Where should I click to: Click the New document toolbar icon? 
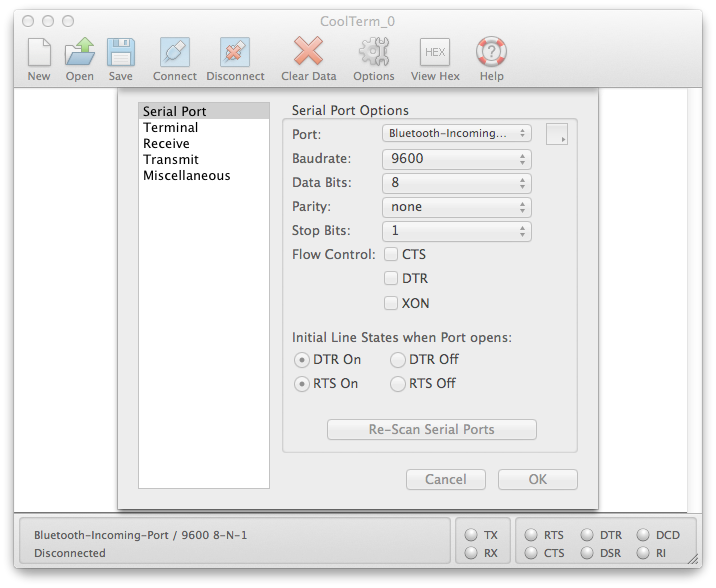39,52
